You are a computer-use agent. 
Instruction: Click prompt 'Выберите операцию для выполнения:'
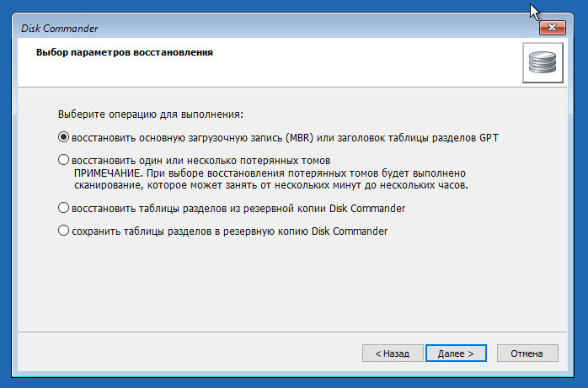pos(151,114)
